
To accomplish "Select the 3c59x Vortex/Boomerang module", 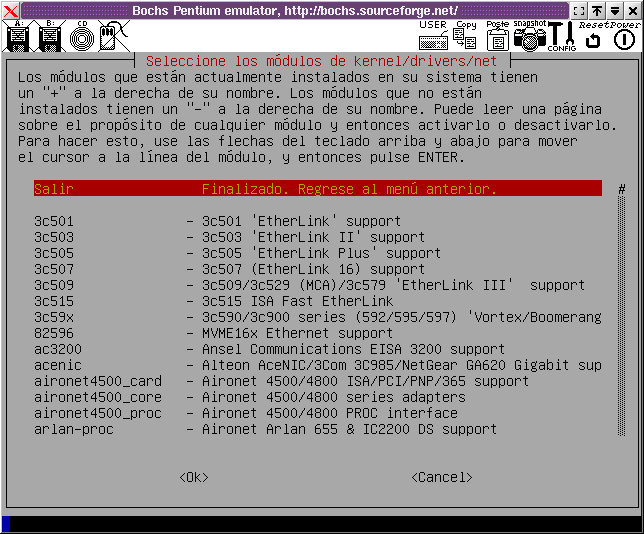I will [x=318, y=317].
